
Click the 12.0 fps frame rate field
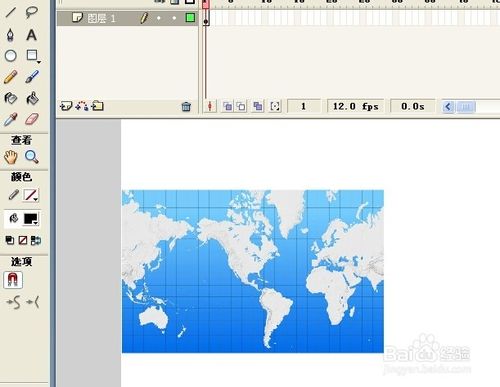point(355,107)
